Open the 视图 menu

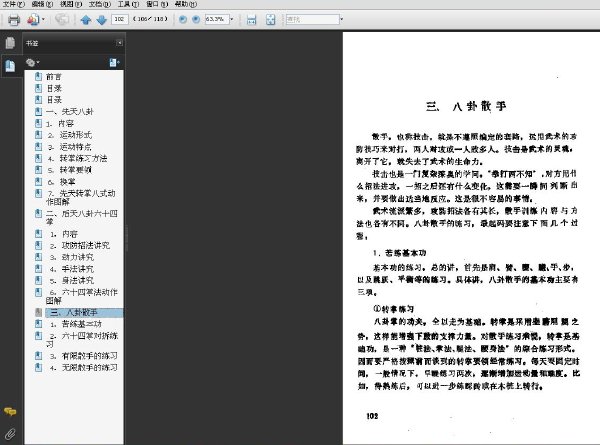(71, 4)
